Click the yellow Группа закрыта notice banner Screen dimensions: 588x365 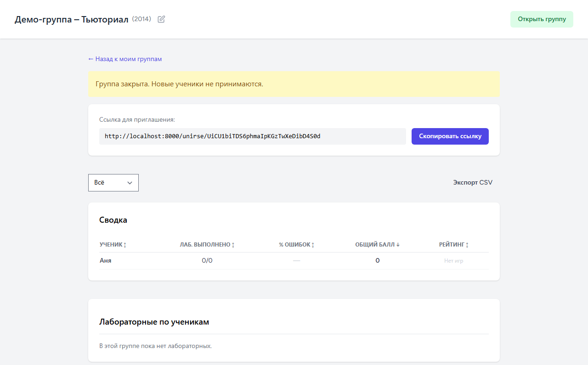[x=294, y=84]
